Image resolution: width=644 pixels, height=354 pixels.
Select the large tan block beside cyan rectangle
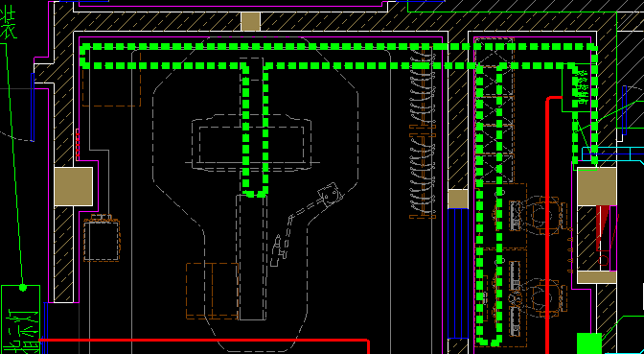point(597,187)
